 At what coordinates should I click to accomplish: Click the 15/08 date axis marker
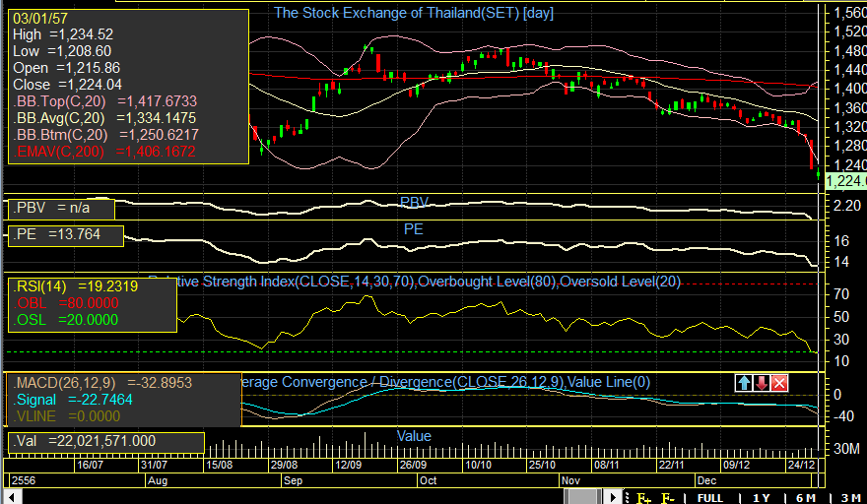[219, 465]
